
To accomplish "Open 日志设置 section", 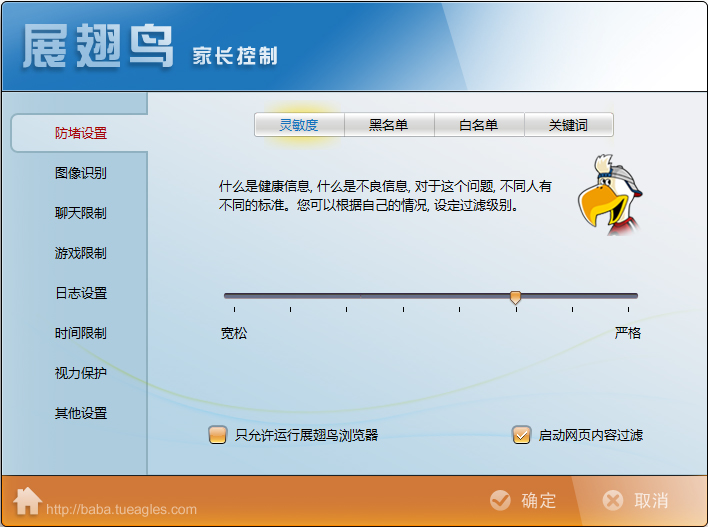I will pyautogui.click(x=81, y=293).
